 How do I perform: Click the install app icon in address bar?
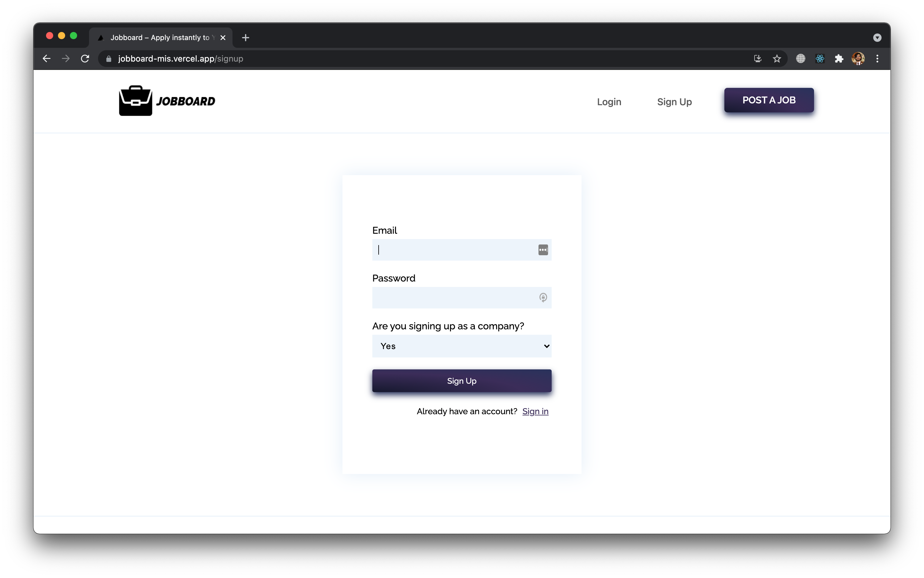757,59
